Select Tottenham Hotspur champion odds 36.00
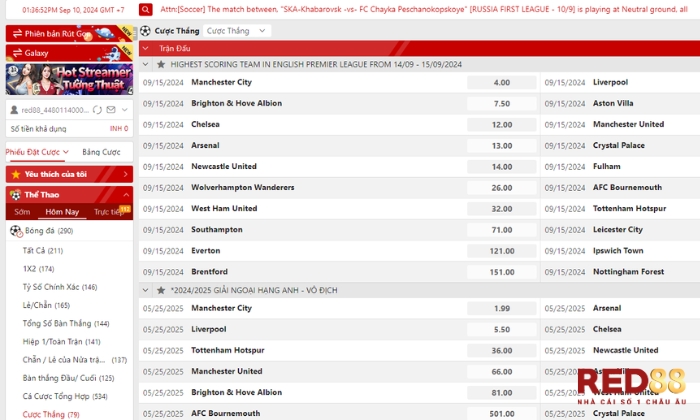700x420 pixels. [502, 350]
